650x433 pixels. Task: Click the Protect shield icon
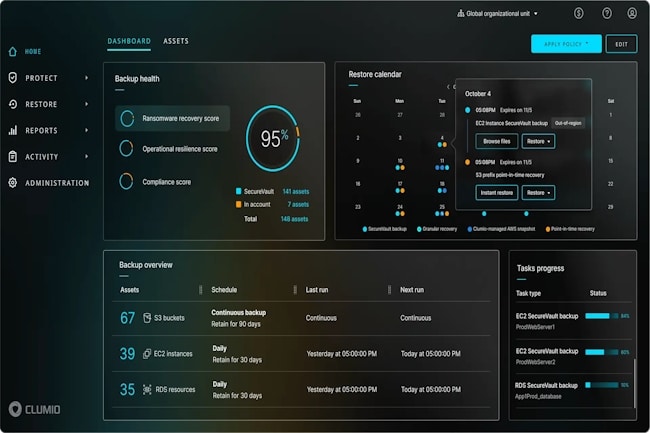13,77
